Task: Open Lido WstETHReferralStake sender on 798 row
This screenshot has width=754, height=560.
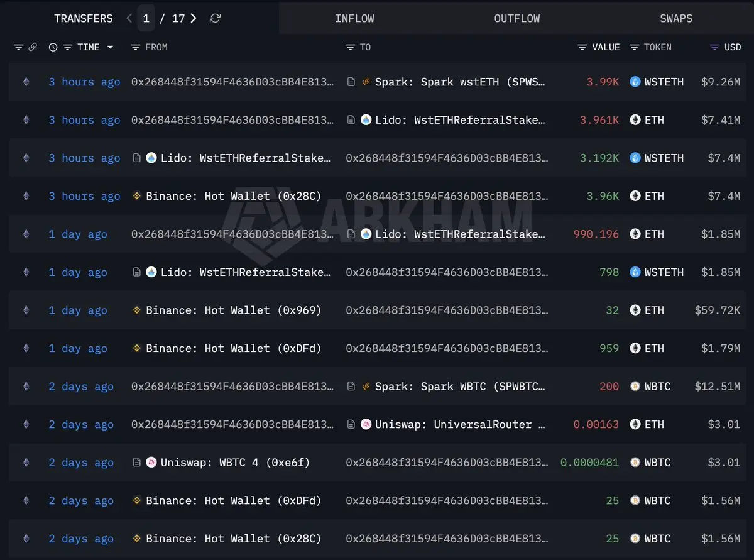Action: pyautogui.click(x=246, y=272)
